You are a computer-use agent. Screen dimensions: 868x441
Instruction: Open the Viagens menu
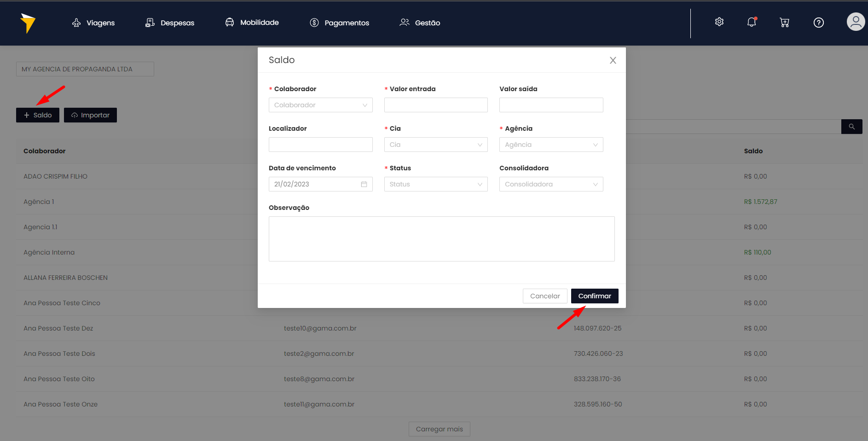93,23
